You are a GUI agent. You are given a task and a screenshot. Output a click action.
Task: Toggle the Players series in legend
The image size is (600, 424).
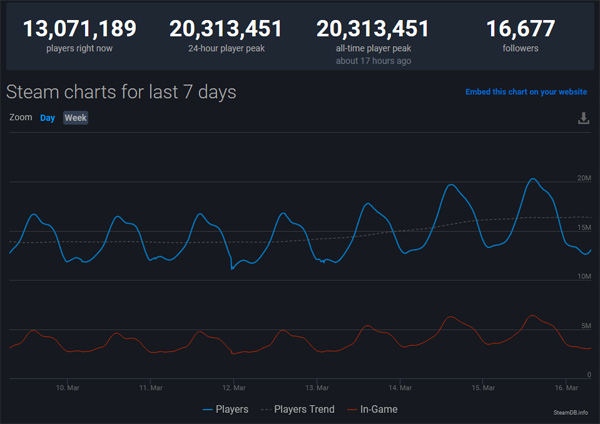225,409
